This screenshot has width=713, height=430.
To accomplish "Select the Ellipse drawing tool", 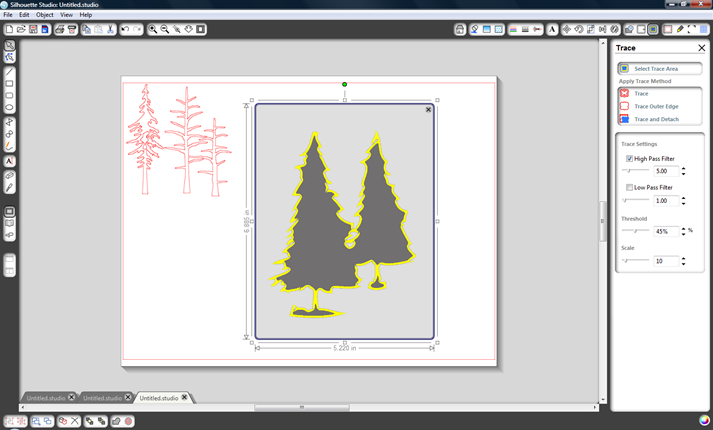I will click(10, 108).
